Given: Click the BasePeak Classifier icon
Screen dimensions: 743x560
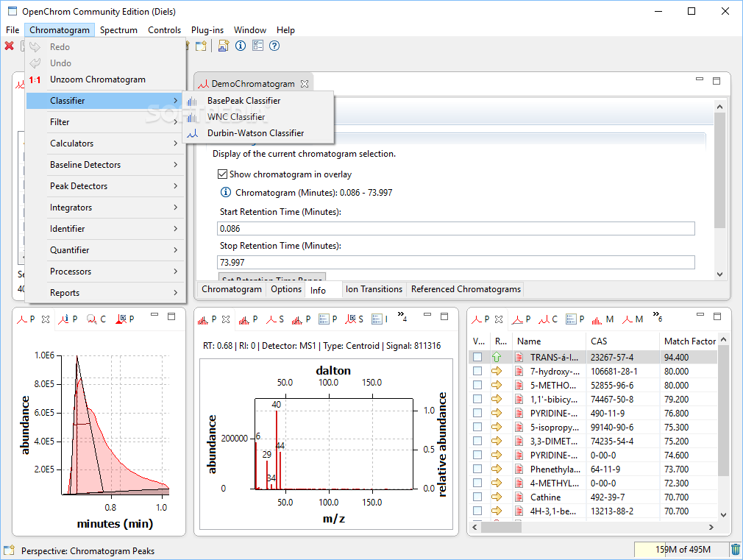Looking at the screenshot, I should pos(192,101).
